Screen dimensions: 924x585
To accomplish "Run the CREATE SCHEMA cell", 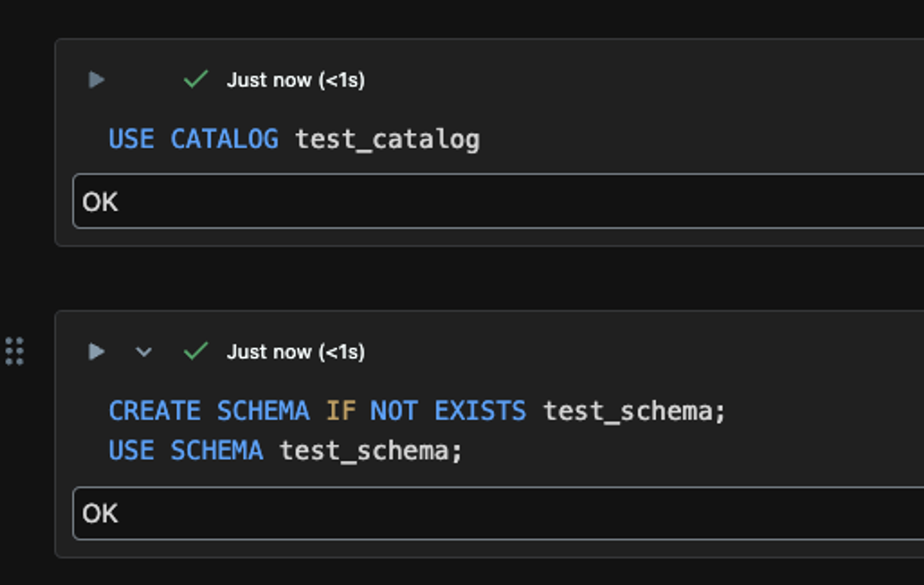I will (96, 351).
